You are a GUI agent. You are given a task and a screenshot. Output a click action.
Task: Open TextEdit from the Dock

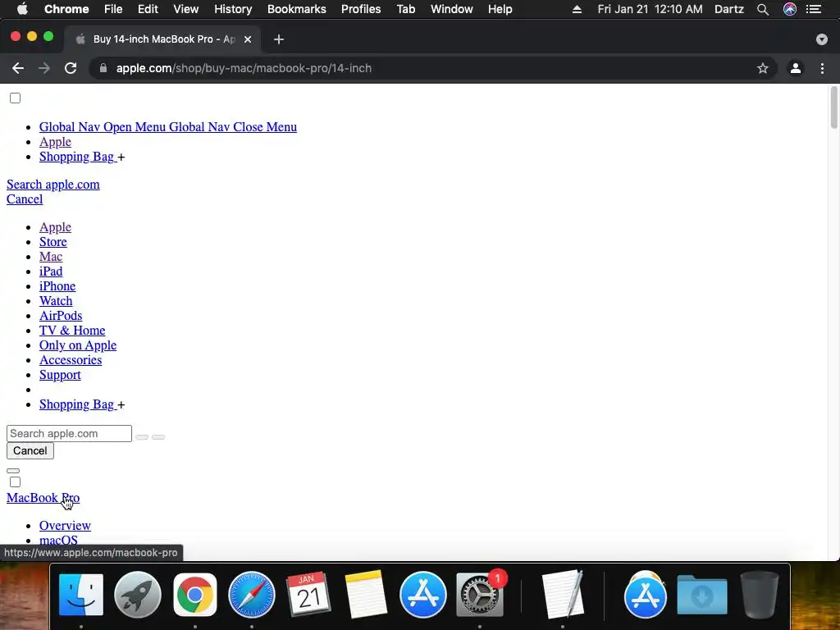(x=563, y=595)
